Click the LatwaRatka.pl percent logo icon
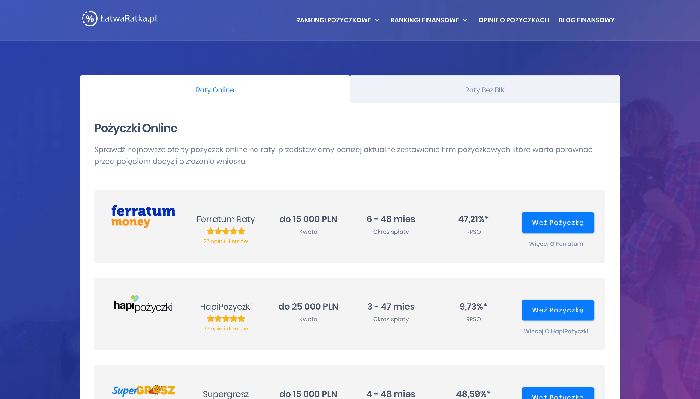This screenshot has width=700, height=399. coord(89,19)
